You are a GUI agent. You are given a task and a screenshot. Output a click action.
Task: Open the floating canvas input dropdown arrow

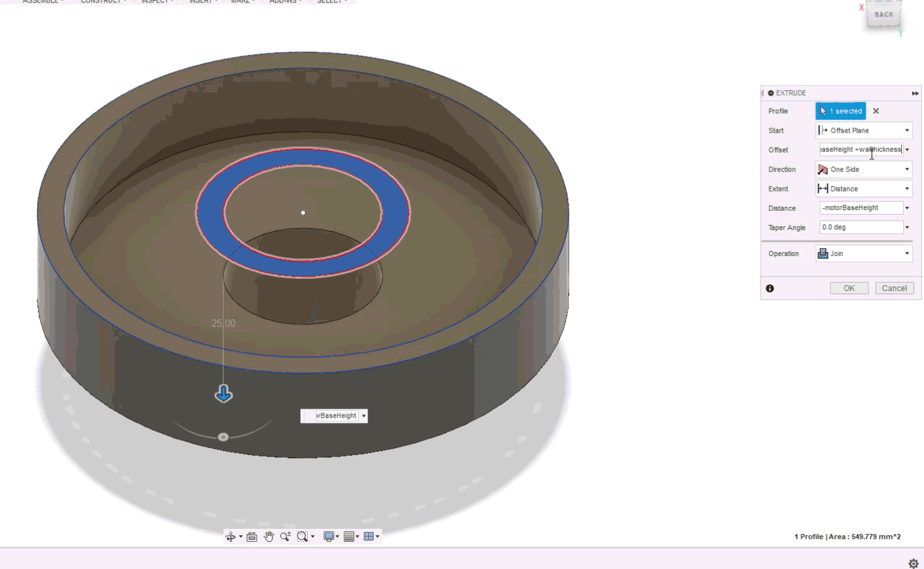click(x=364, y=416)
